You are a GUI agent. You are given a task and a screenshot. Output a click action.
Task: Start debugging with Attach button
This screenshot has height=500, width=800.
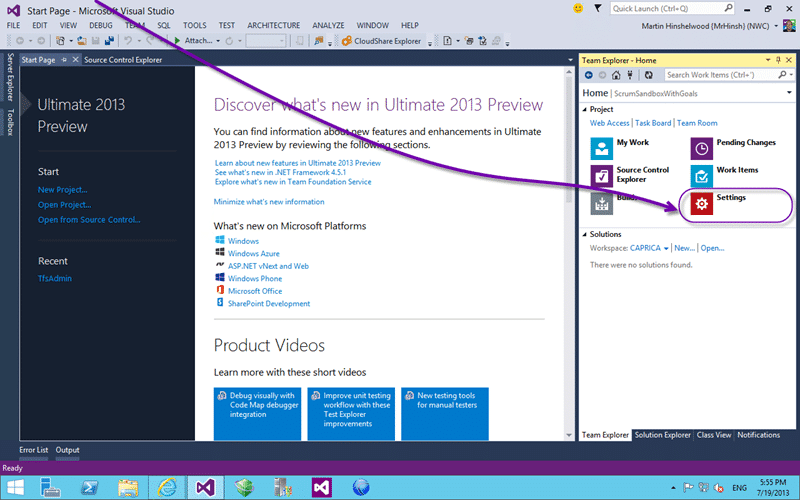pyautogui.click(x=193, y=41)
